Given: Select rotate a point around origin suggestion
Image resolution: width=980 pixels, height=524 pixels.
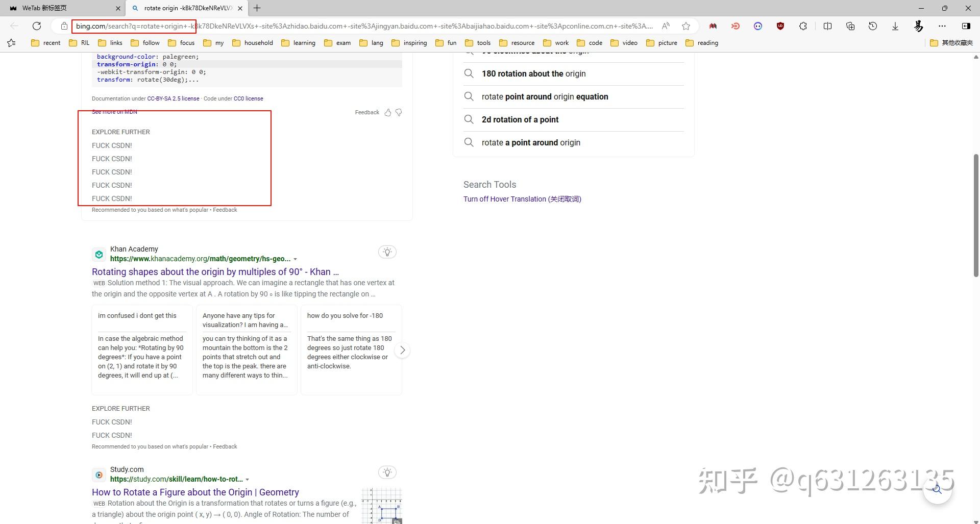Looking at the screenshot, I should click(573, 142).
